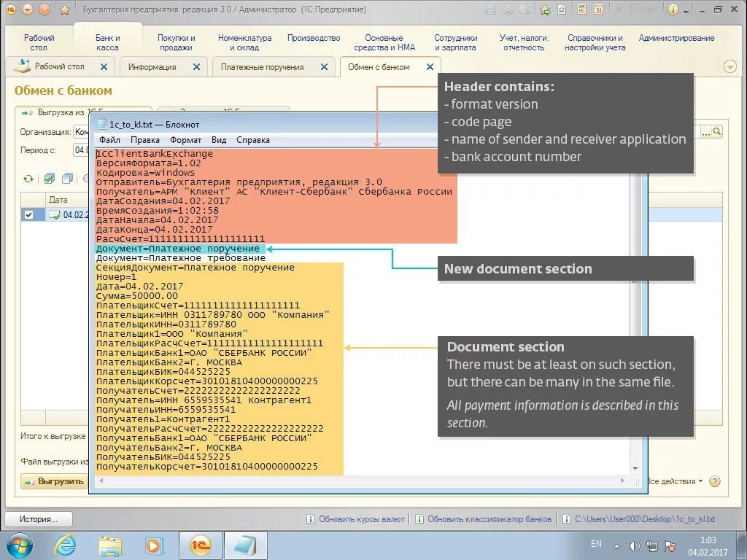Open the Вид menu in Notepad

pos(219,140)
